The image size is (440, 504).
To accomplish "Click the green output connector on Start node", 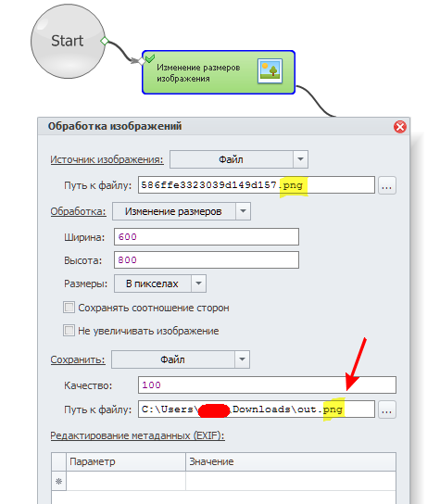I will tap(104, 41).
